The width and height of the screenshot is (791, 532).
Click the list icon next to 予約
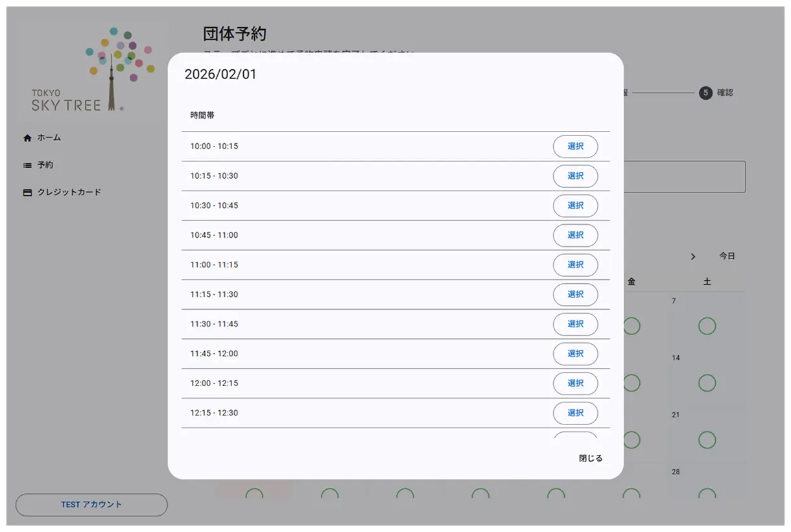click(27, 165)
